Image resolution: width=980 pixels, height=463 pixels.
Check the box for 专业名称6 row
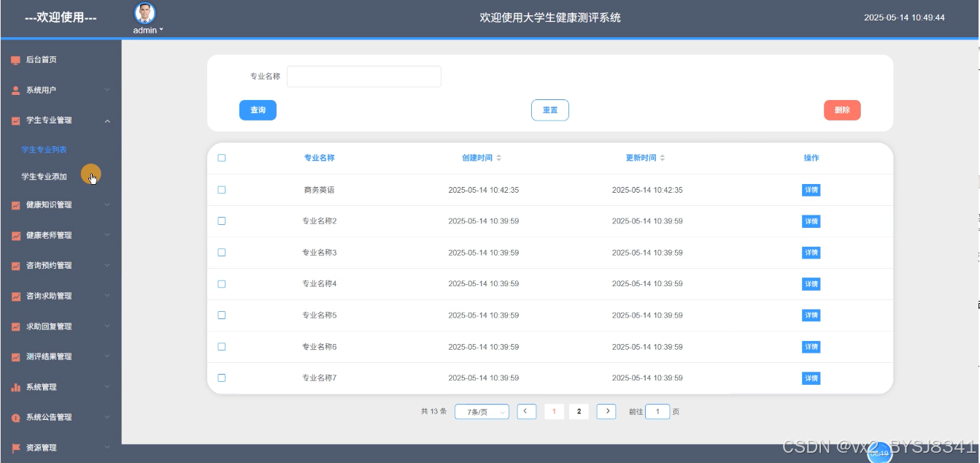pyautogui.click(x=222, y=346)
